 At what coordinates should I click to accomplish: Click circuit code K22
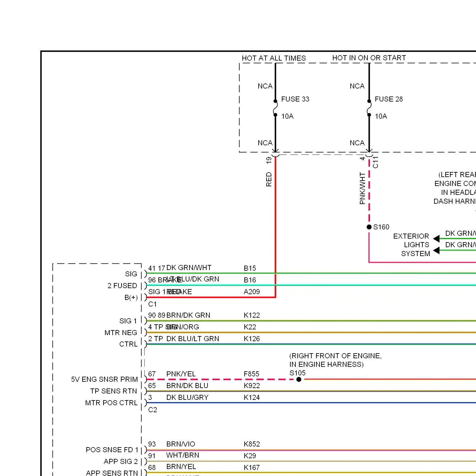[250, 327]
